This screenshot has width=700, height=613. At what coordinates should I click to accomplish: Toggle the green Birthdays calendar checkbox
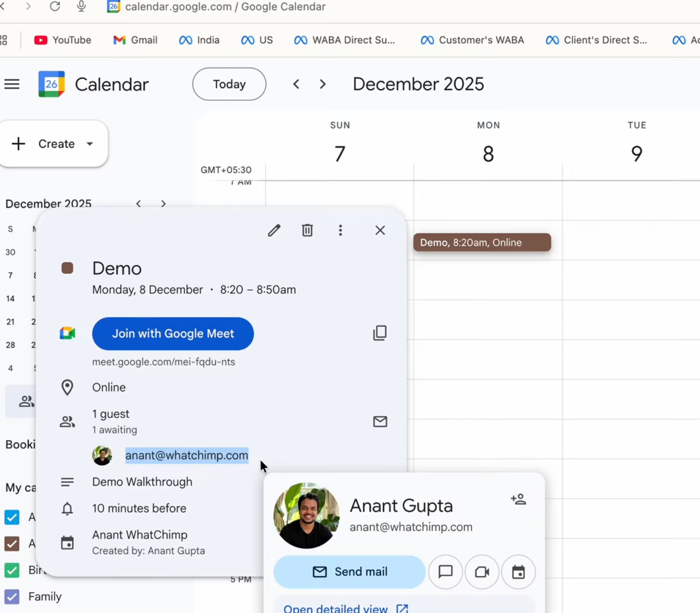click(x=12, y=571)
